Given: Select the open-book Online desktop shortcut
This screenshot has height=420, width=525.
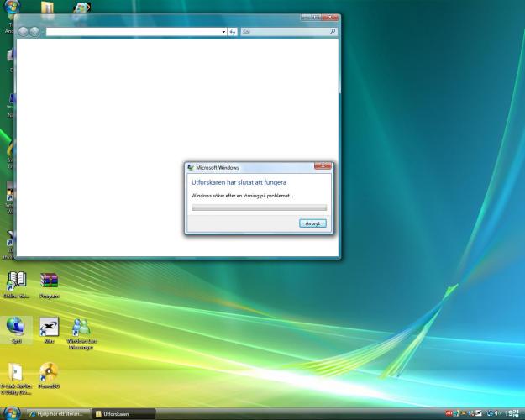Looking at the screenshot, I should (16, 284).
